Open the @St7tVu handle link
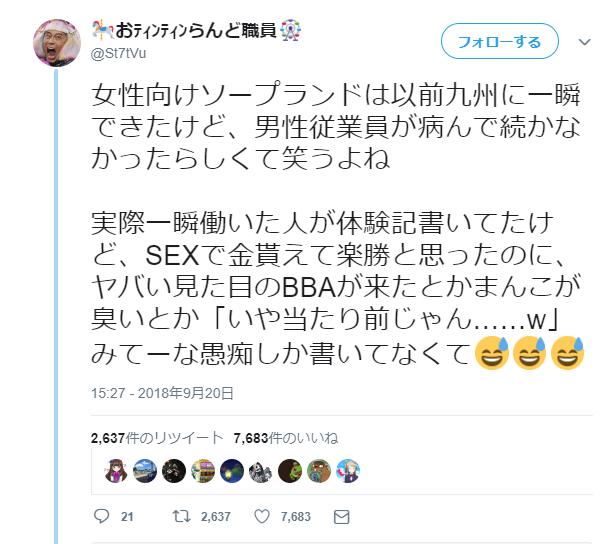 [118, 53]
